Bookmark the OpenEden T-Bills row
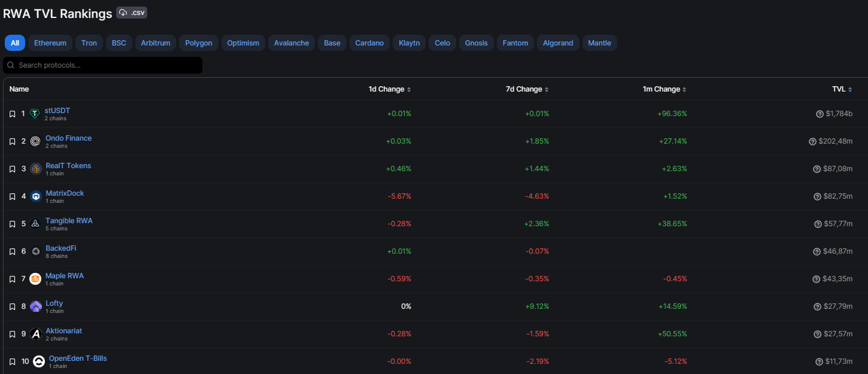Viewport: 868px width, 374px height. 12,361
